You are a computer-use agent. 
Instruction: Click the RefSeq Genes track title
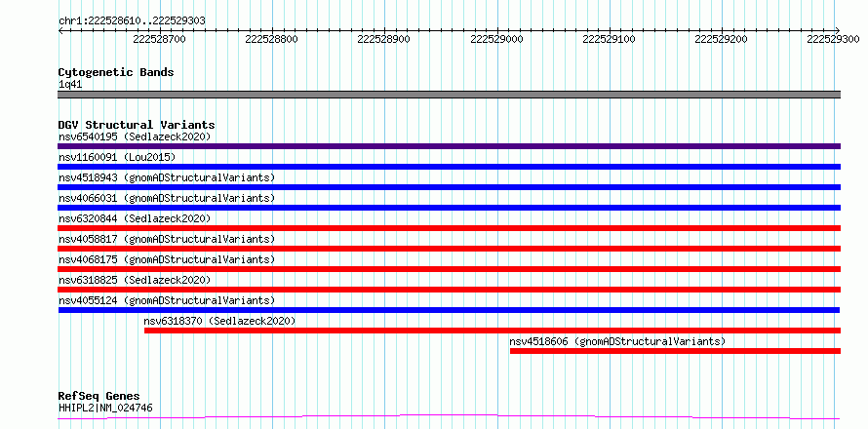tap(99, 397)
